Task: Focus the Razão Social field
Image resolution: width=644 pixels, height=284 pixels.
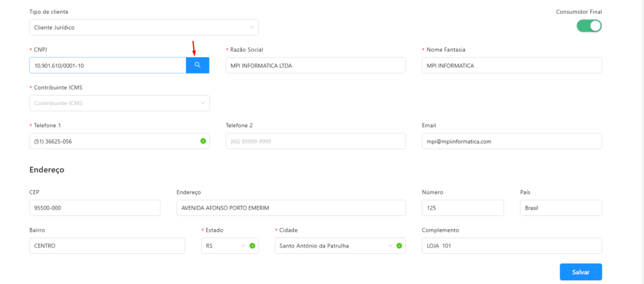Action: (315, 65)
